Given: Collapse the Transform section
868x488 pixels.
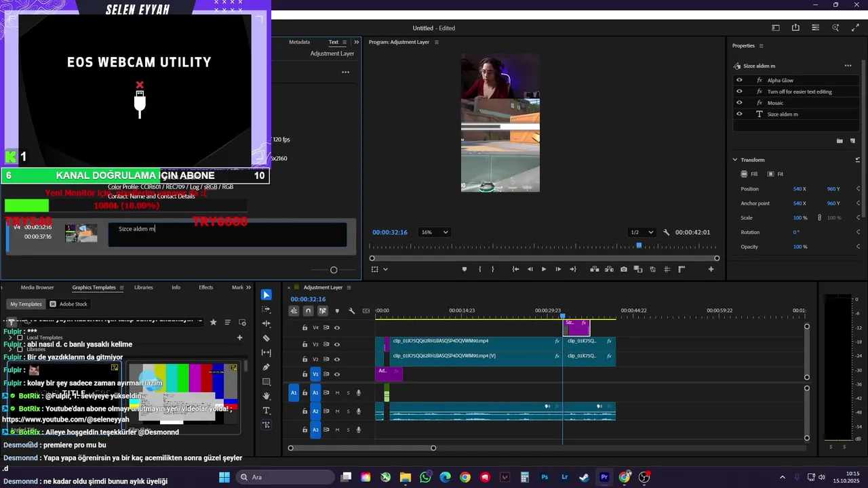Looking at the screenshot, I should [x=735, y=160].
